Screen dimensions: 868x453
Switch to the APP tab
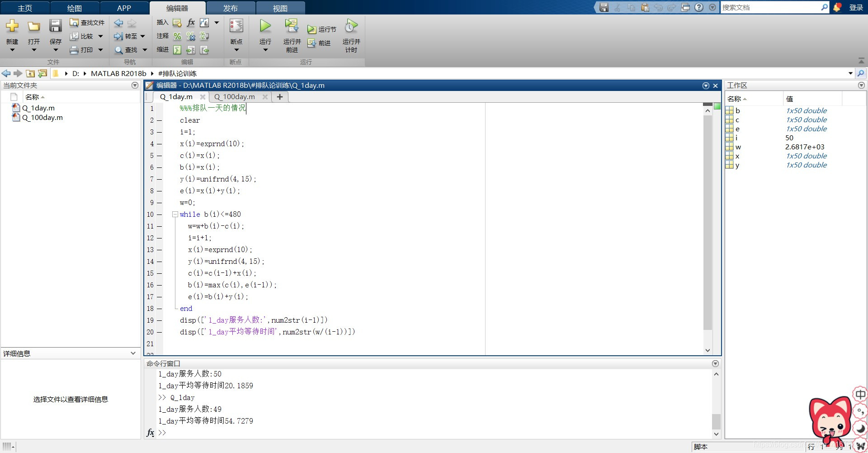point(124,8)
